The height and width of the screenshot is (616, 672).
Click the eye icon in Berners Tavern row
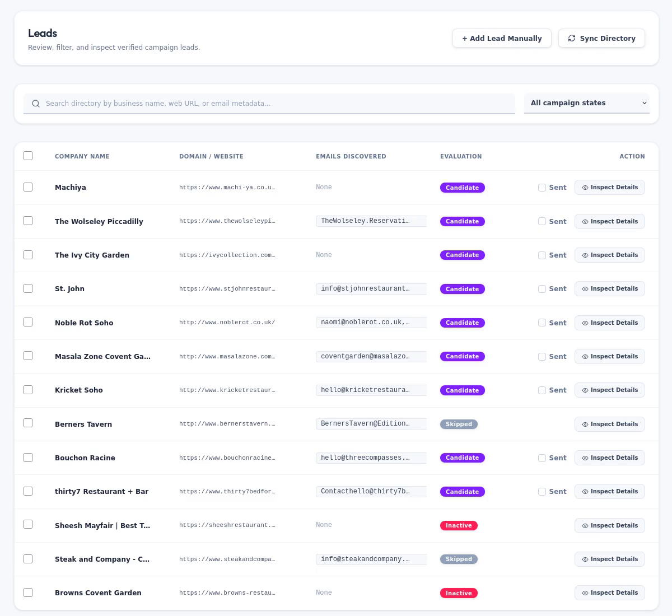pos(585,424)
